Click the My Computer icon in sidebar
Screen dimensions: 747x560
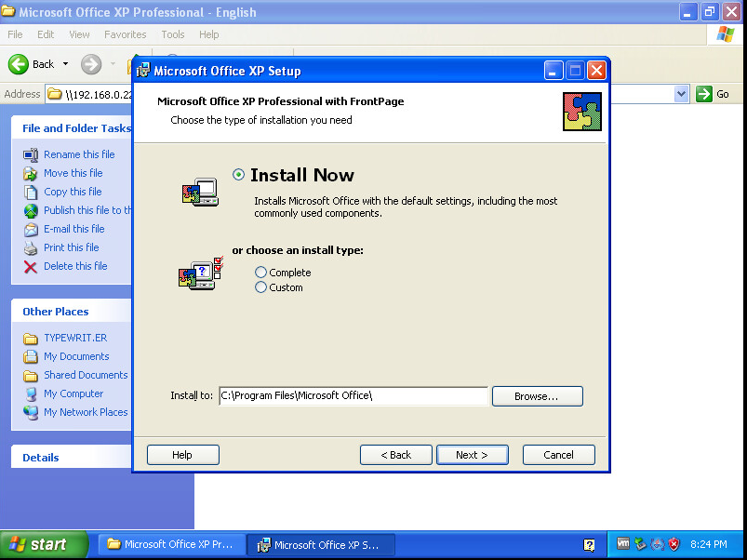click(31, 394)
